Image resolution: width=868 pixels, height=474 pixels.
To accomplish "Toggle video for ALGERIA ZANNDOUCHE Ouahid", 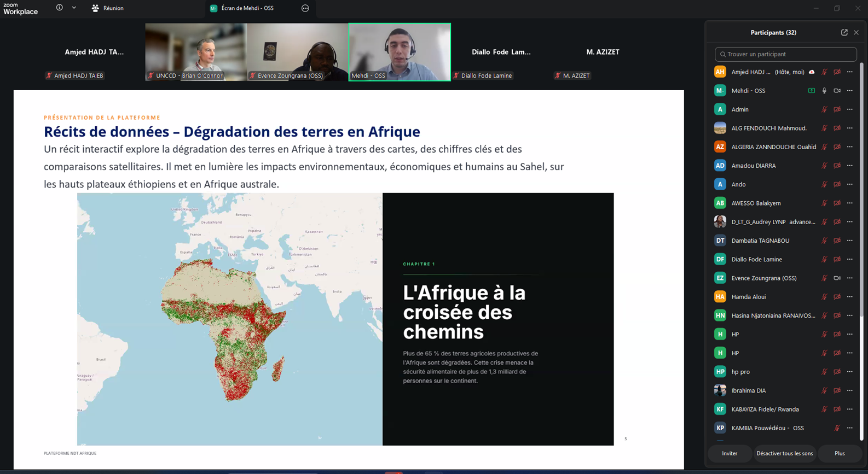I will (x=837, y=147).
